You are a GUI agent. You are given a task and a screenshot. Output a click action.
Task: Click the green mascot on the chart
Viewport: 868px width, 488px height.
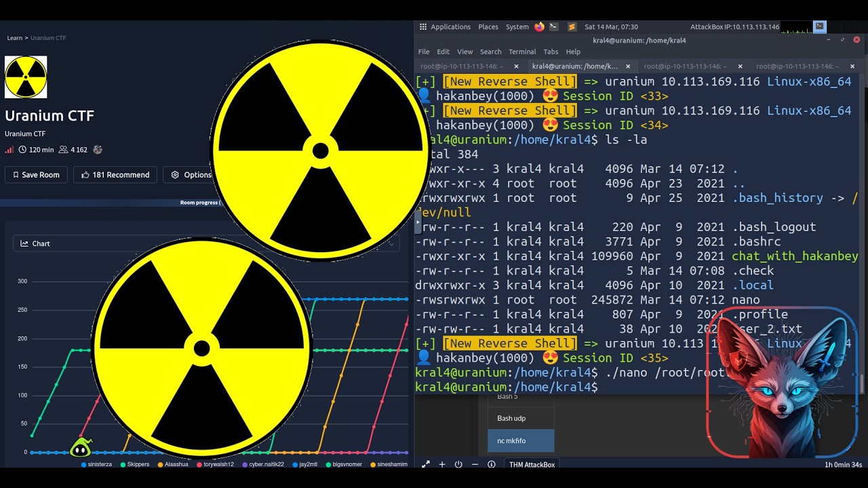pyautogui.click(x=81, y=447)
